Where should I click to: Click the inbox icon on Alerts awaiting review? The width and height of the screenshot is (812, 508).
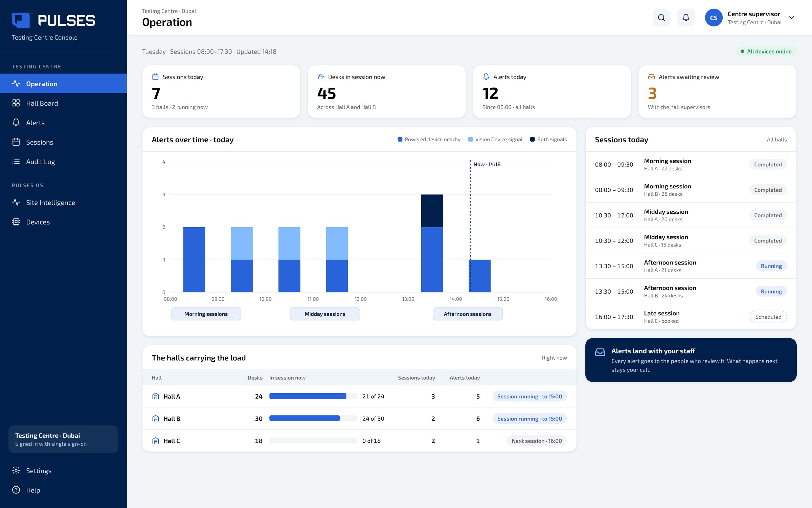651,77
